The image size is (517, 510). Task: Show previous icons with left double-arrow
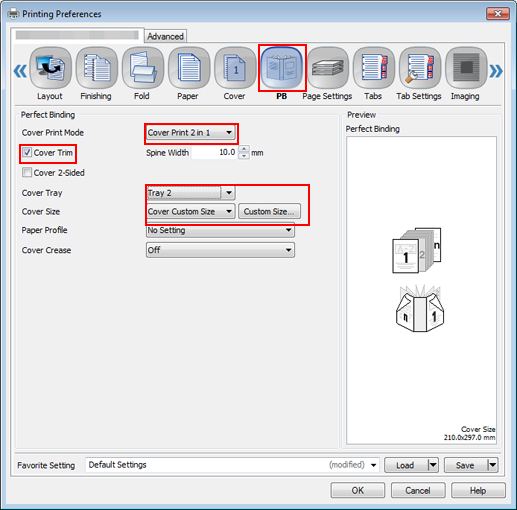tap(20, 71)
